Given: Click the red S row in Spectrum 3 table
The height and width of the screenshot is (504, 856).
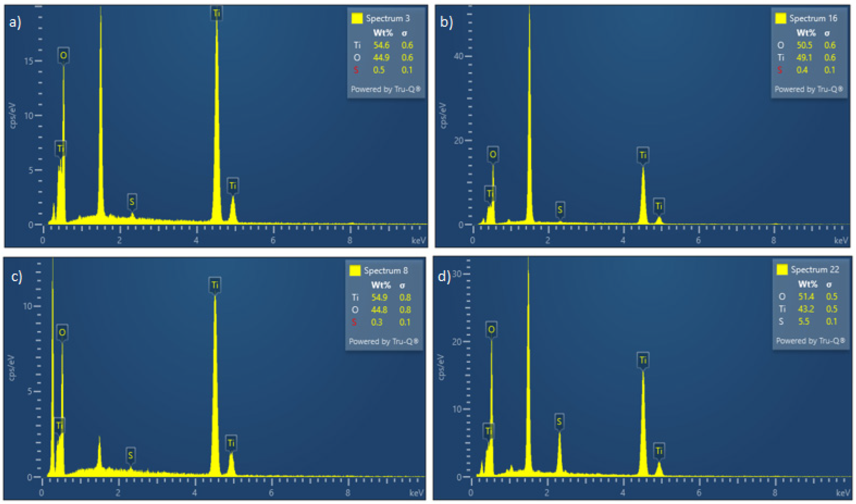Looking at the screenshot, I should coord(356,70).
